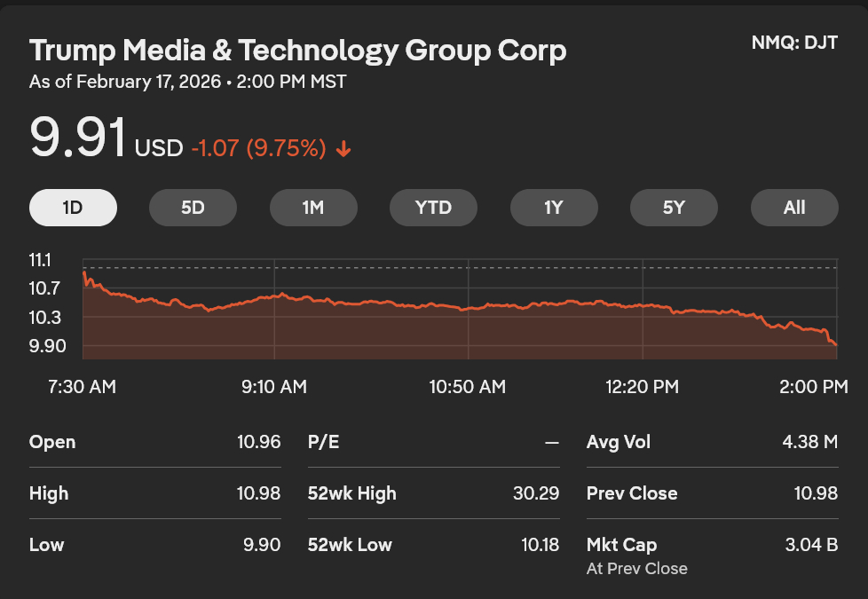Select the YTD range button
The image size is (868, 599).
[x=433, y=208]
